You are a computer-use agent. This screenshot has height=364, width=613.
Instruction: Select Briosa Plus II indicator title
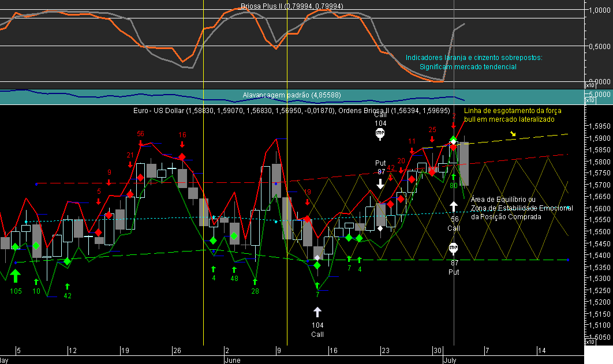(x=291, y=6)
